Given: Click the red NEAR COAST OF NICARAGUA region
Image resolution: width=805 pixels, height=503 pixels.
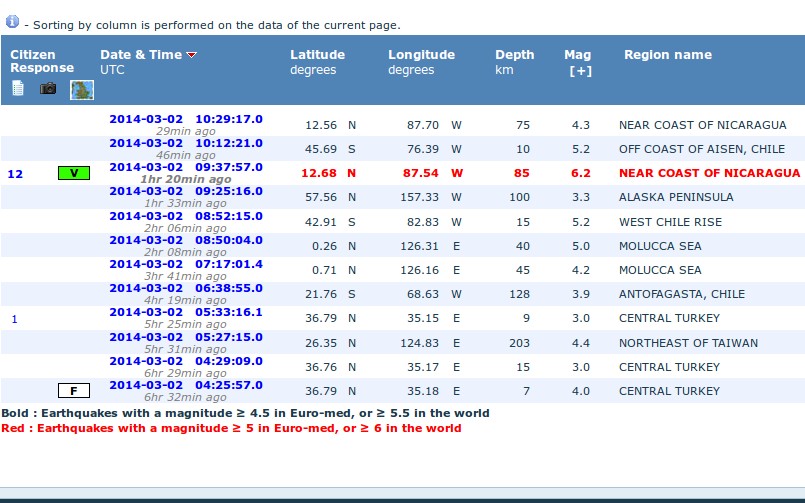Looking at the screenshot, I should [x=709, y=173].
